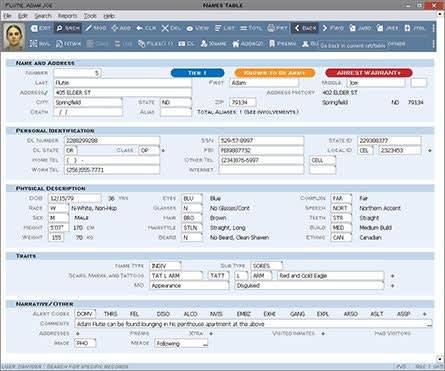Expand the Alert Codes plus sign
Screen dimensions: 445x371
click(425, 314)
